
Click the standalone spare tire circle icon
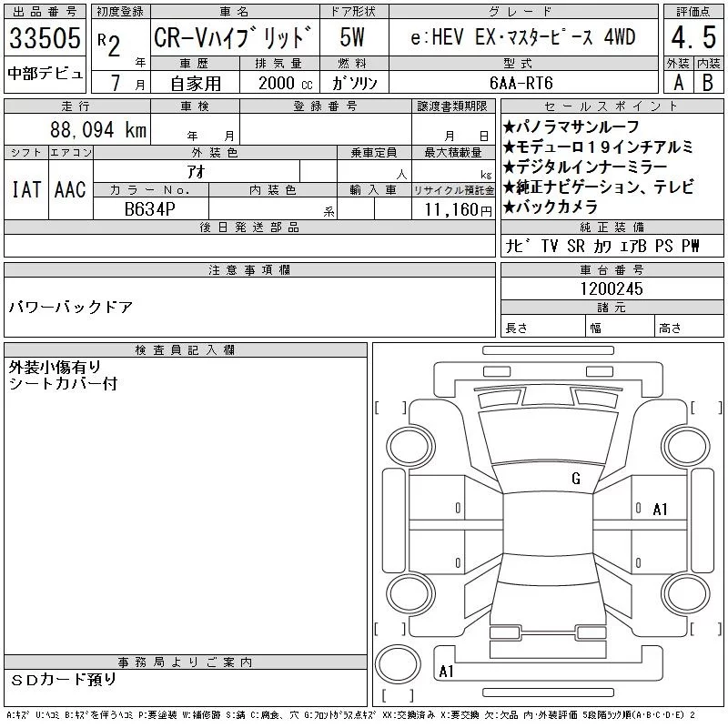click(396, 662)
